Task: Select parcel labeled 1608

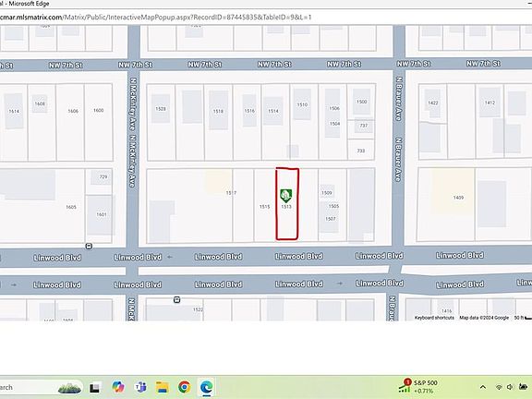Action: 40,103
